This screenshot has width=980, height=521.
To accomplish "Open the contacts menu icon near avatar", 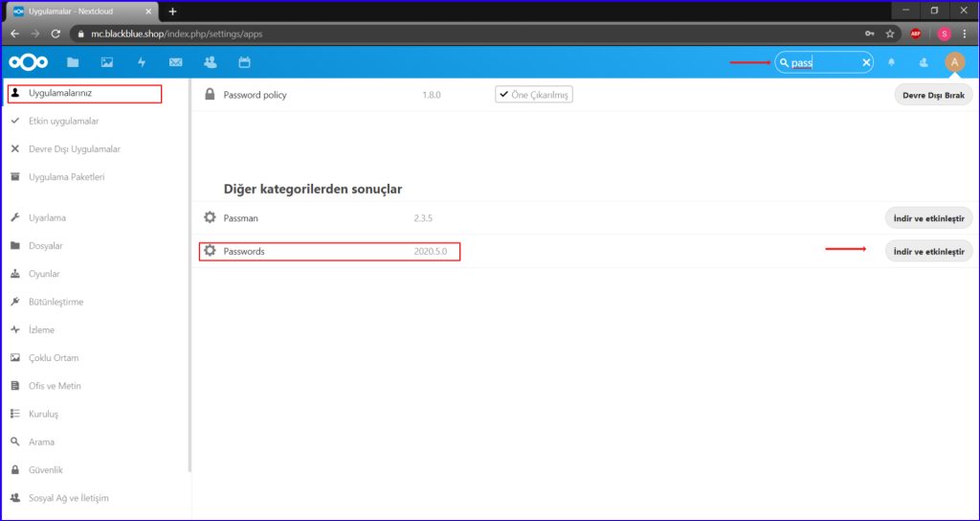I will point(924,62).
